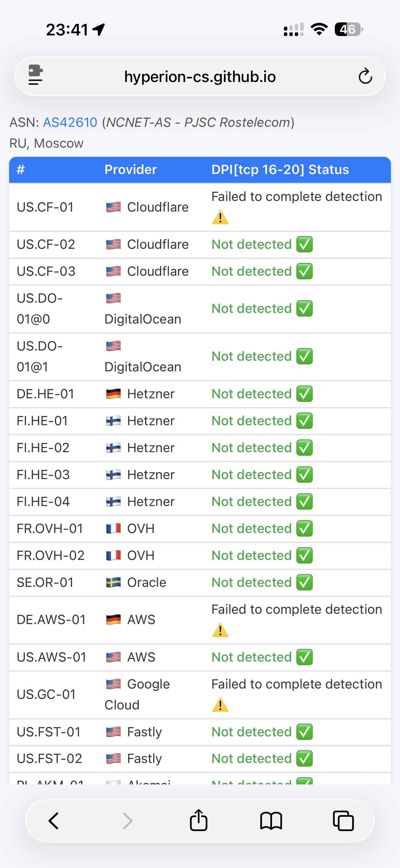This screenshot has height=868, width=400.
Task: Tap the green checkmark for SE.OR-01
Action: (x=304, y=582)
